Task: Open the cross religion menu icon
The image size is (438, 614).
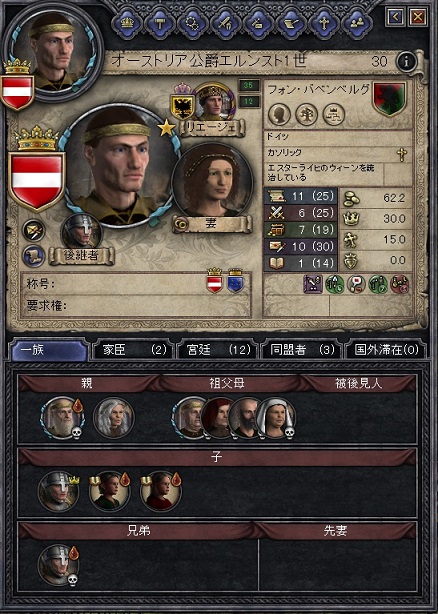Action: click(x=324, y=24)
